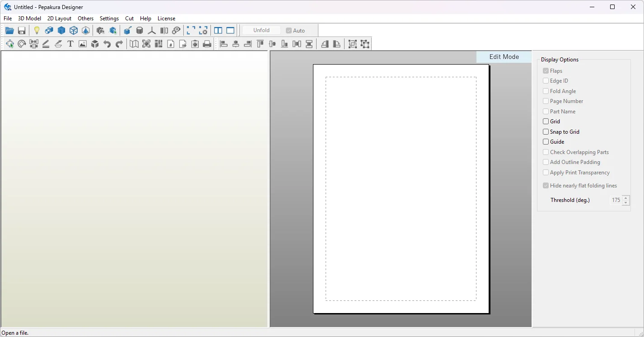Click the printer icon

click(x=207, y=44)
